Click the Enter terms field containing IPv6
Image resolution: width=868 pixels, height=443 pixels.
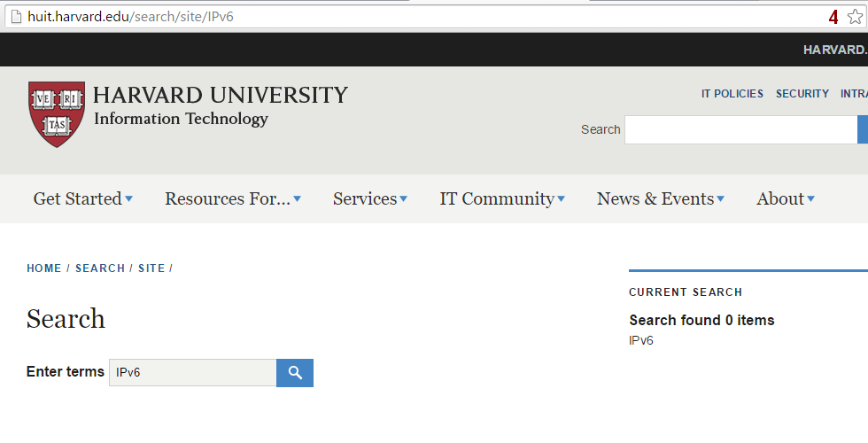193,373
